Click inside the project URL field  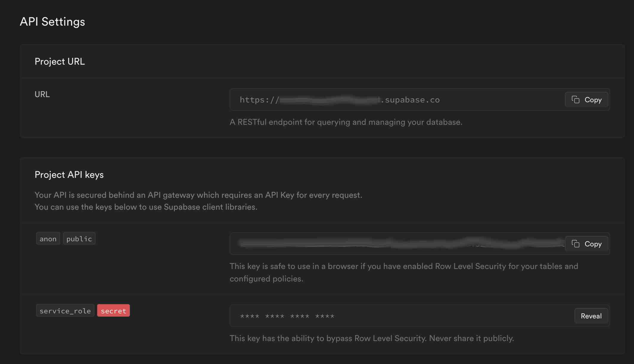coord(387,100)
